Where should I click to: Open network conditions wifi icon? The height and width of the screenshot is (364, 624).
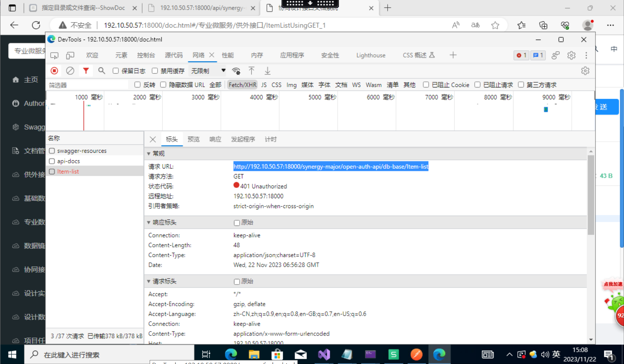(236, 71)
